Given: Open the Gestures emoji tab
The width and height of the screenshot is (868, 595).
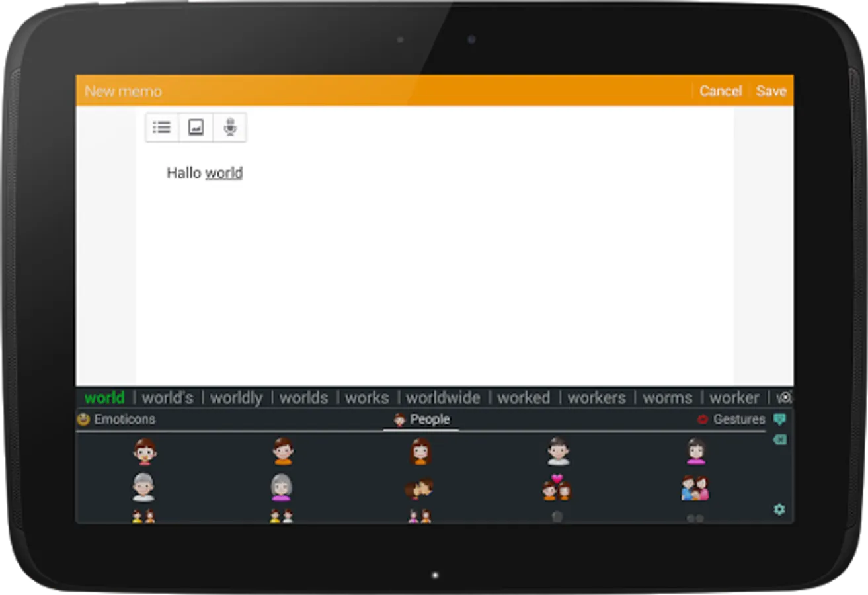Looking at the screenshot, I should (x=731, y=419).
